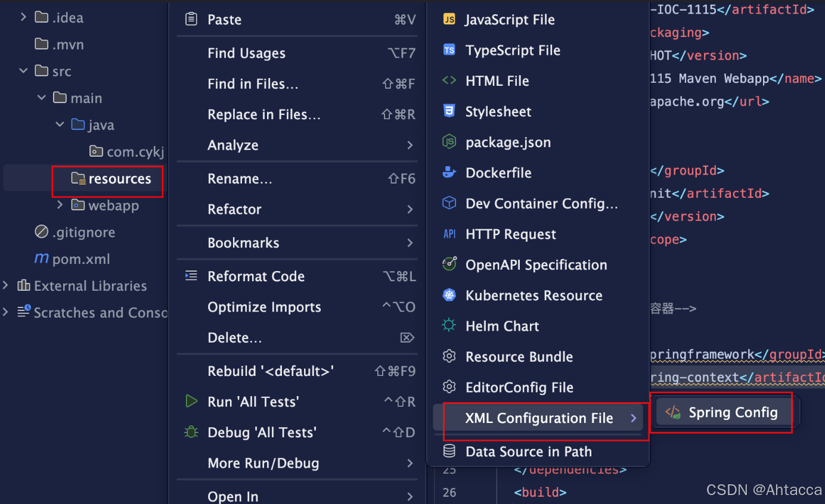Viewport: 825px width, 504px height.
Task: Click the Reformat Code icon
Action: 191,276
